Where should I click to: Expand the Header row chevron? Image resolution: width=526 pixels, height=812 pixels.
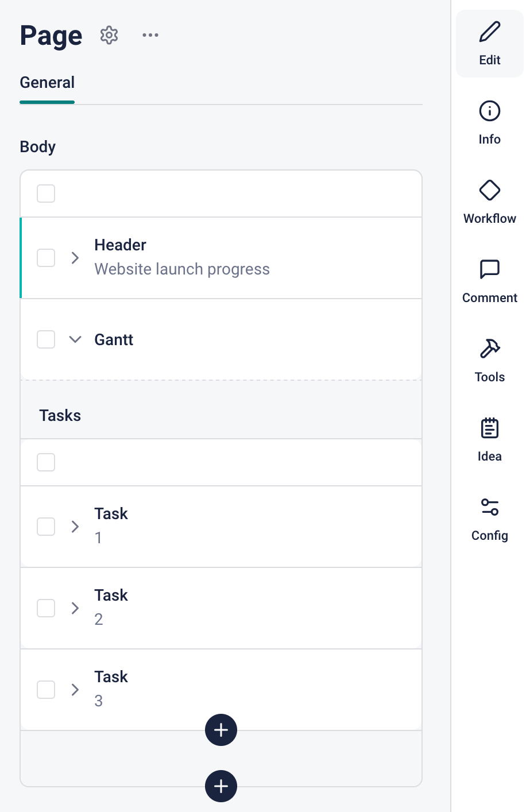click(75, 258)
